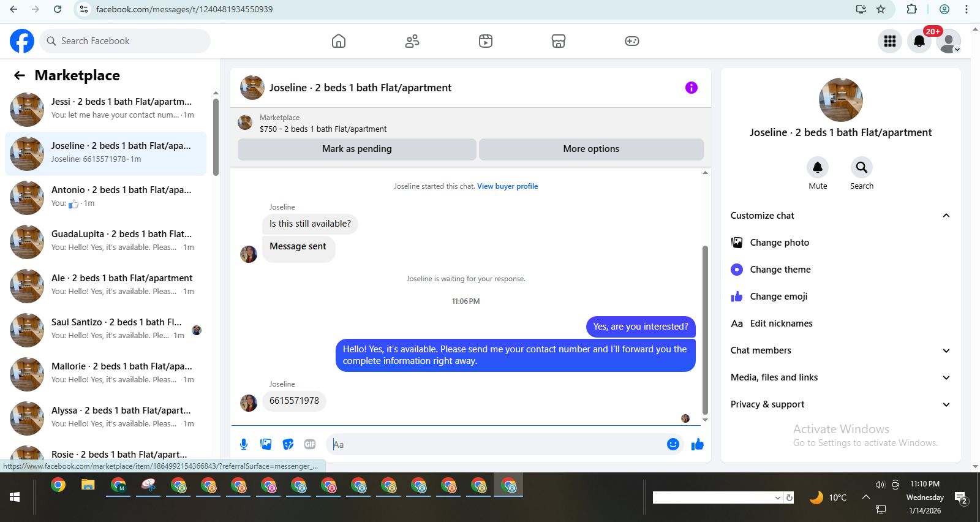
Task: Open Ale conversation in list
Action: pos(106,286)
